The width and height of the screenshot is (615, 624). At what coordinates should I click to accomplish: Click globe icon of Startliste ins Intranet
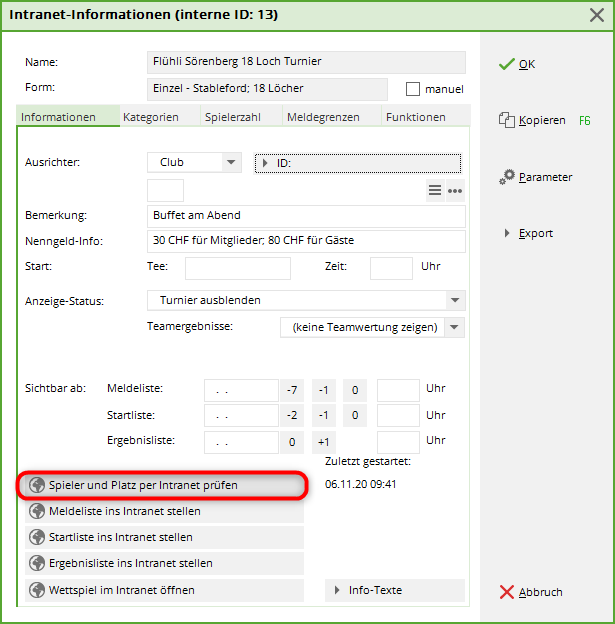(37, 537)
